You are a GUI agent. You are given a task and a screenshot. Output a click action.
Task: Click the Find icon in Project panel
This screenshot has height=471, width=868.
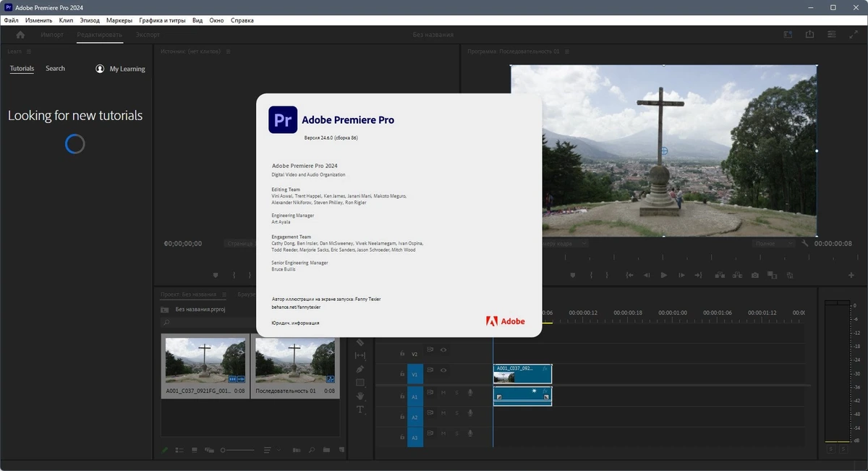(312, 450)
